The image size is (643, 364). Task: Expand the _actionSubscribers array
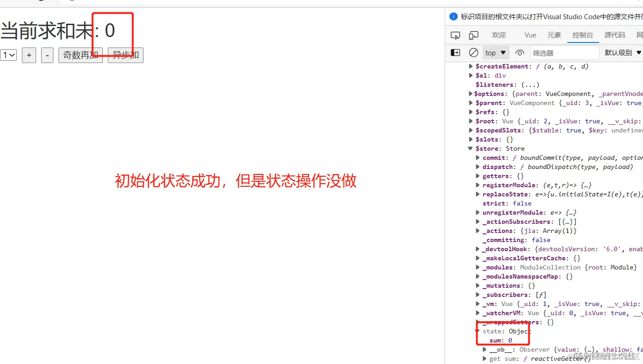(478, 222)
